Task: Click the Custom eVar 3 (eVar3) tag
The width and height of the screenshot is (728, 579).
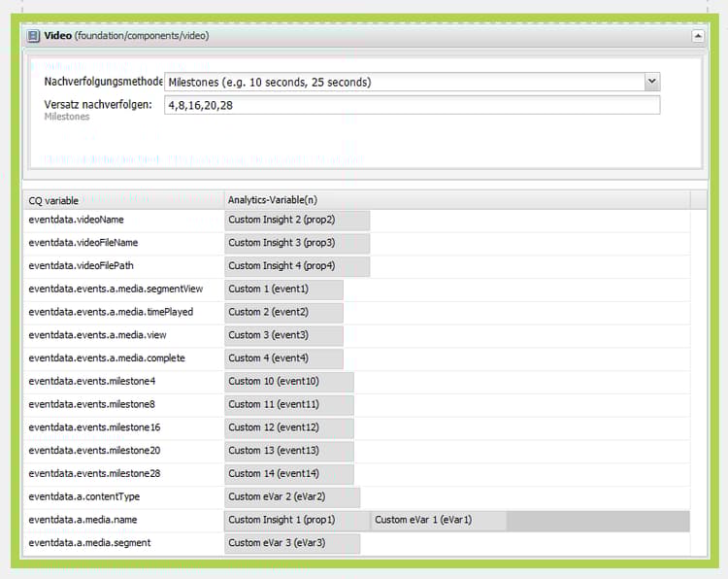Action: tap(292, 543)
